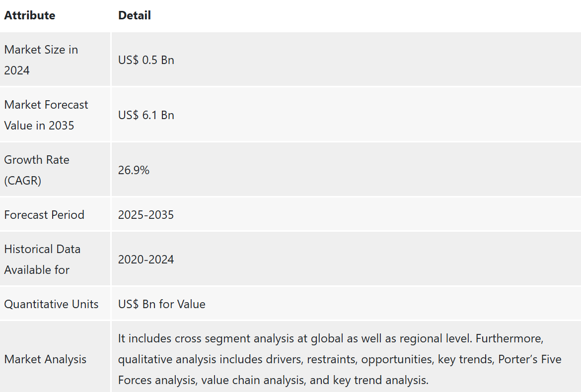Image resolution: width=581 pixels, height=392 pixels.
Task: Select the 2020-2024 historical data value
Action: coord(146,260)
